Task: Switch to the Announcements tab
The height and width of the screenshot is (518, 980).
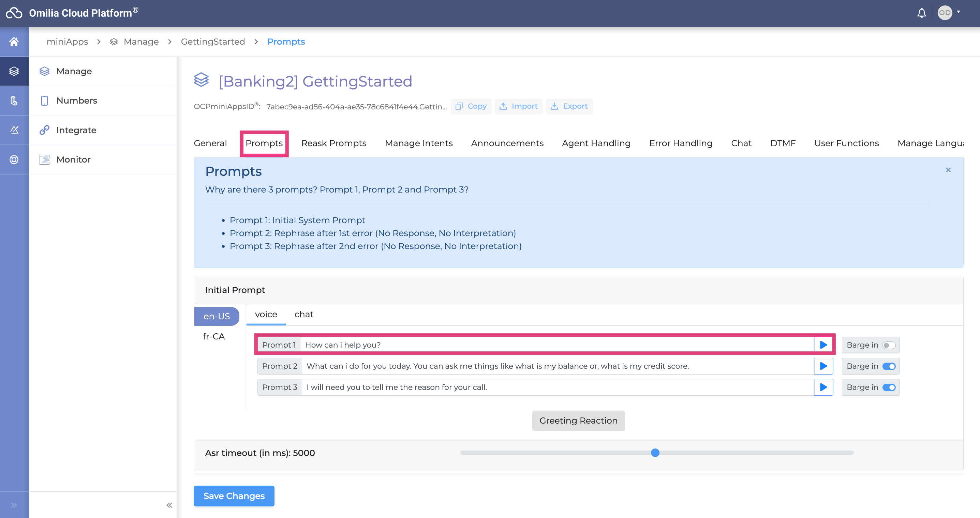Action: tap(507, 143)
